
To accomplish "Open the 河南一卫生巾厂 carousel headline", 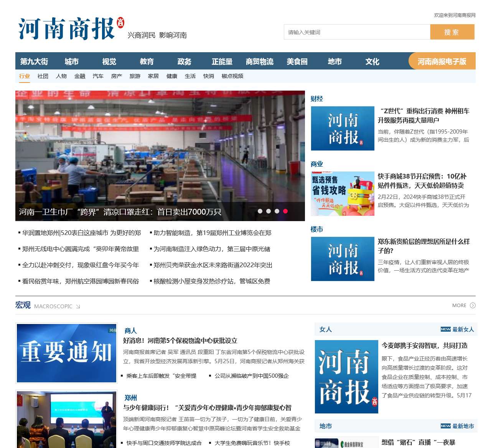I will click(x=120, y=212).
